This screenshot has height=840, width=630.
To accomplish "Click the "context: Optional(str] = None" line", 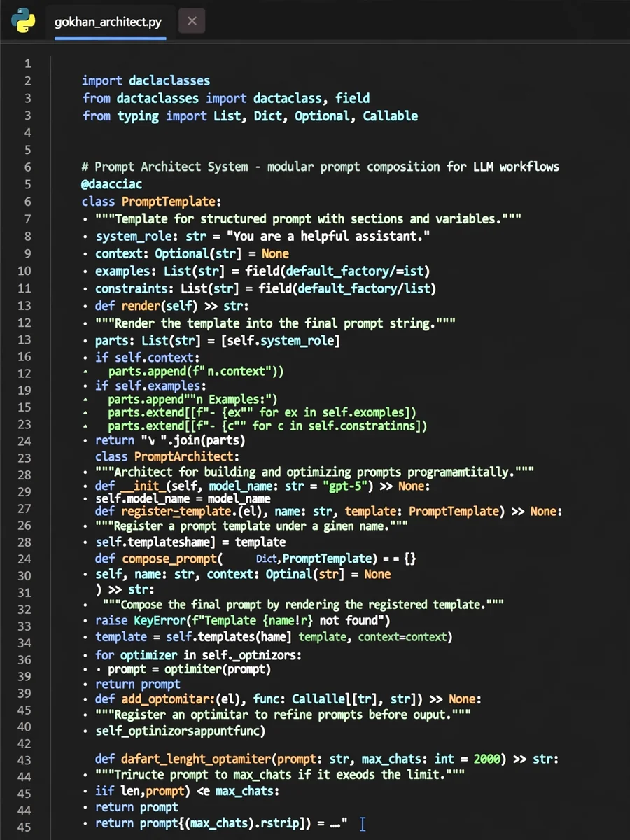I will [x=192, y=253].
